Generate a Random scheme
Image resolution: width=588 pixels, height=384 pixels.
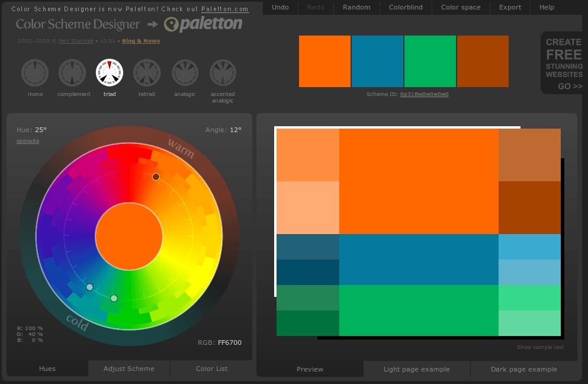click(x=356, y=7)
